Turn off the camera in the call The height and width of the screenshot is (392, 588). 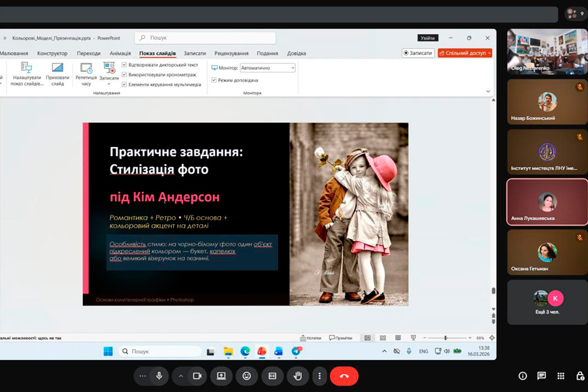(x=196, y=376)
